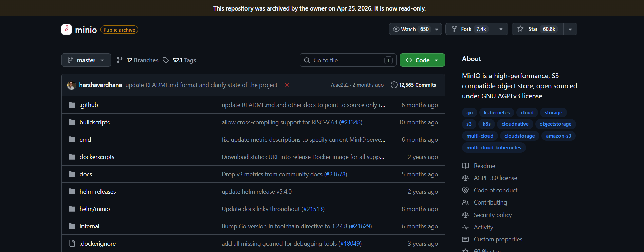
Task: Expand the Watch notifications dropdown arrow
Action: click(x=437, y=29)
